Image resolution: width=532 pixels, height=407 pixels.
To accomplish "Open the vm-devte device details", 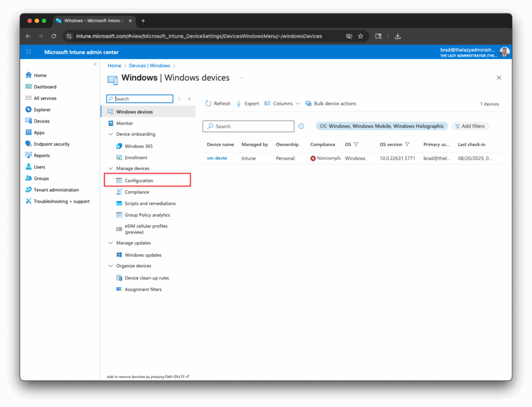I will coord(217,158).
